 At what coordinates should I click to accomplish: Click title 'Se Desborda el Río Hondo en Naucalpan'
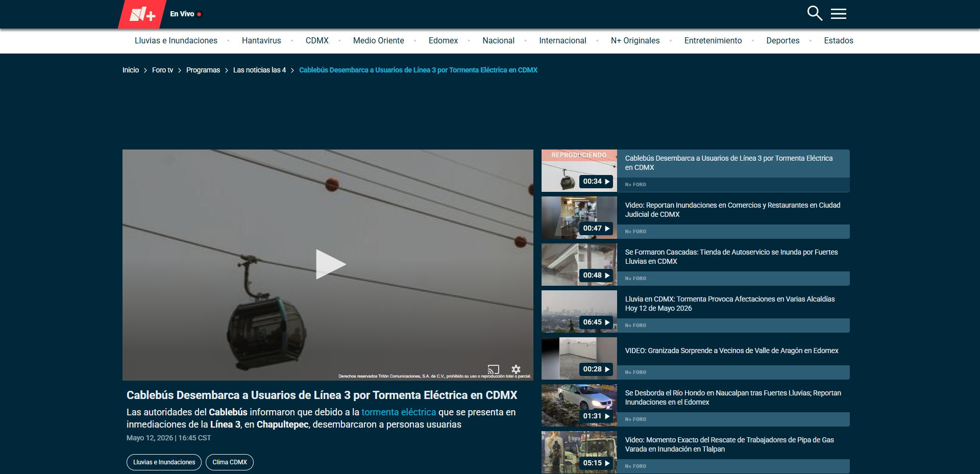(733, 397)
